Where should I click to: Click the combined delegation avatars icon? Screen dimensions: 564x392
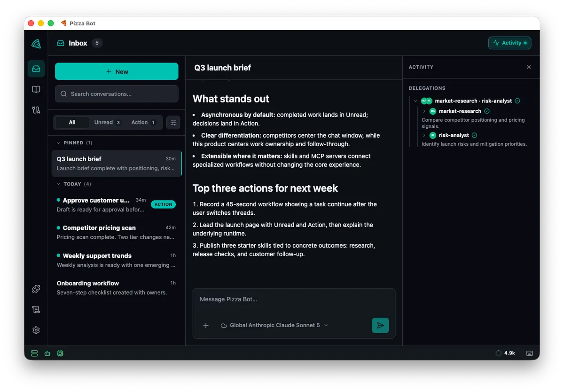[x=427, y=101]
